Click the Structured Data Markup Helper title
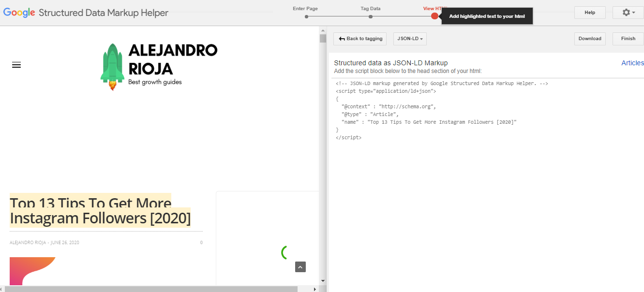 click(x=104, y=13)
